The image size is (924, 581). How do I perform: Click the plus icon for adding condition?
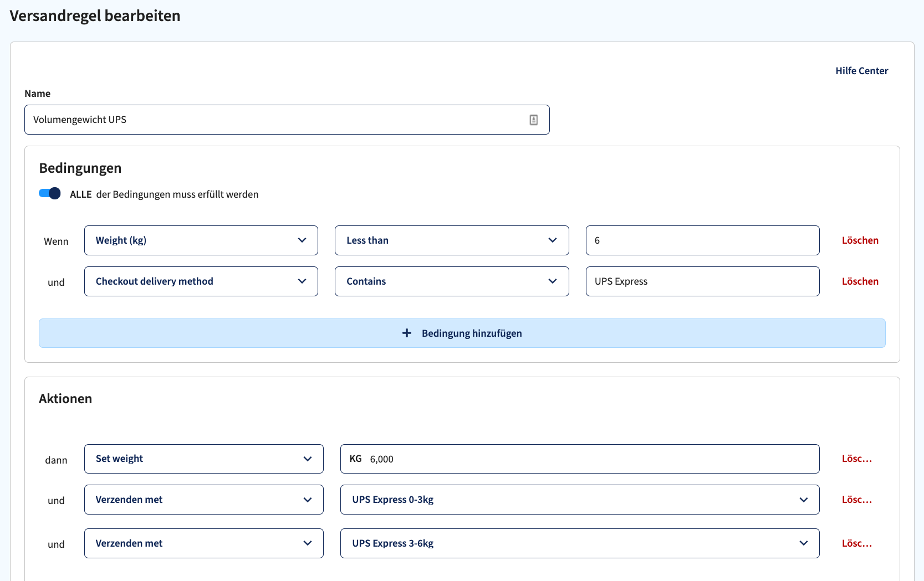pyautogui.click(x=407, y=333)
